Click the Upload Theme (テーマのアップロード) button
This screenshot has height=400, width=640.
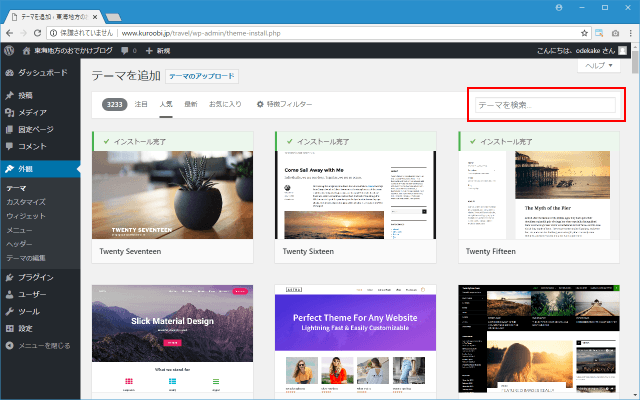pyautogui.click(x=201, y=76)
